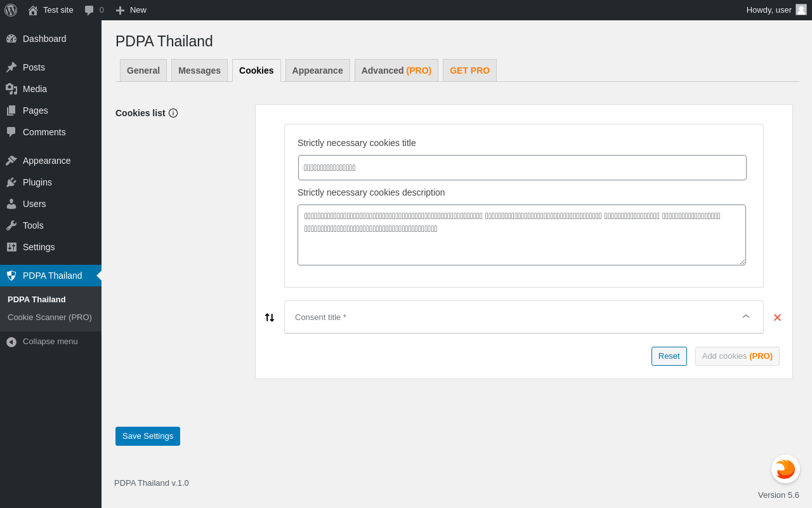Open the WordPress logo menu
This screenshot has width=812, height=508.
click(x=11, y=10)
